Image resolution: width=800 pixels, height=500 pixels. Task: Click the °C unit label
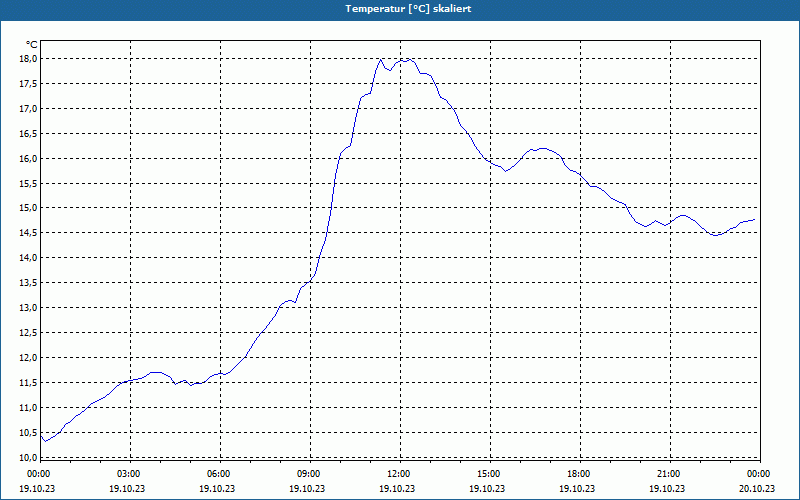click(32, 45)
